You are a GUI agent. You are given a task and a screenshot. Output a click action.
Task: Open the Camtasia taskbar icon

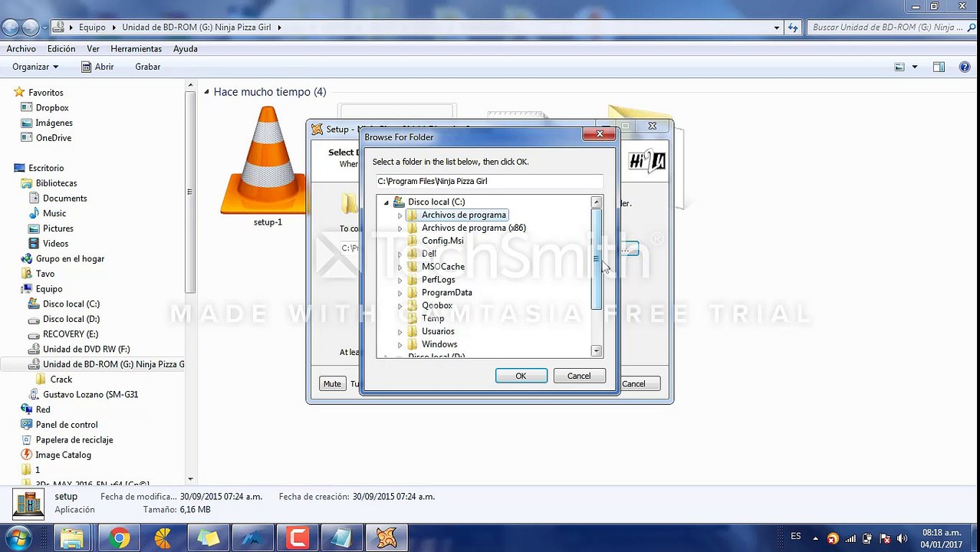click(298, 538)
